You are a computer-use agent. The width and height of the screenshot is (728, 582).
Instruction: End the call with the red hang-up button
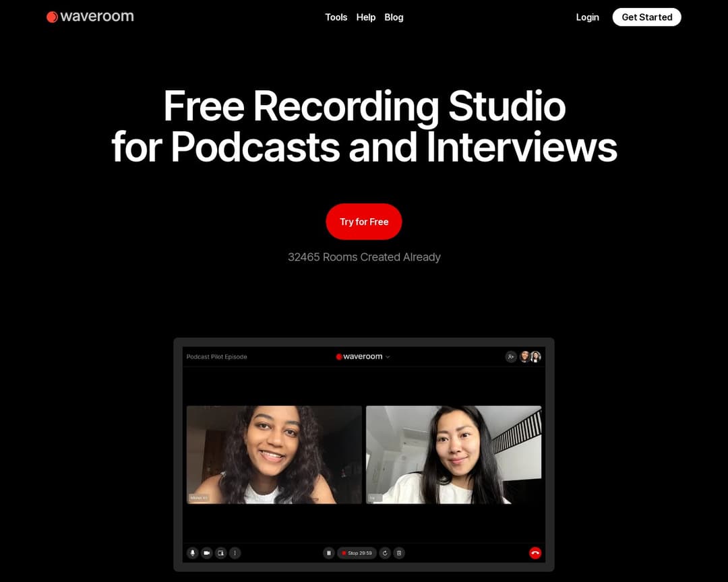point(535,553)
